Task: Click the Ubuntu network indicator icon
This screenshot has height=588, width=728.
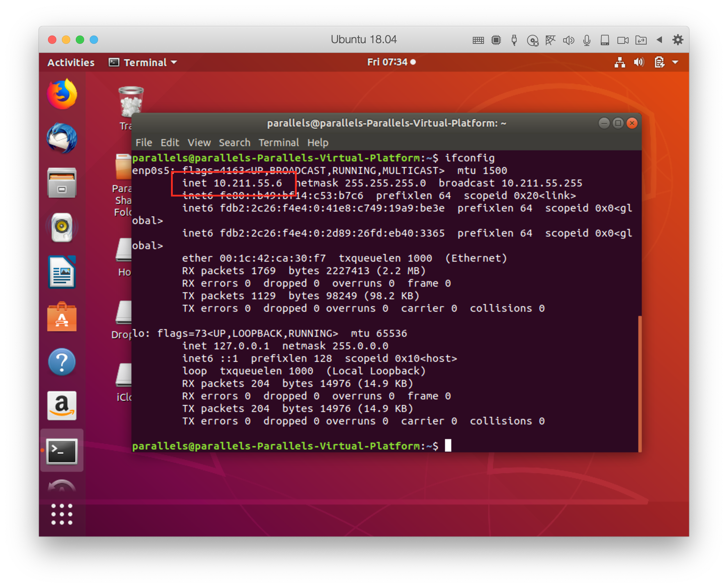Action: 620,62
